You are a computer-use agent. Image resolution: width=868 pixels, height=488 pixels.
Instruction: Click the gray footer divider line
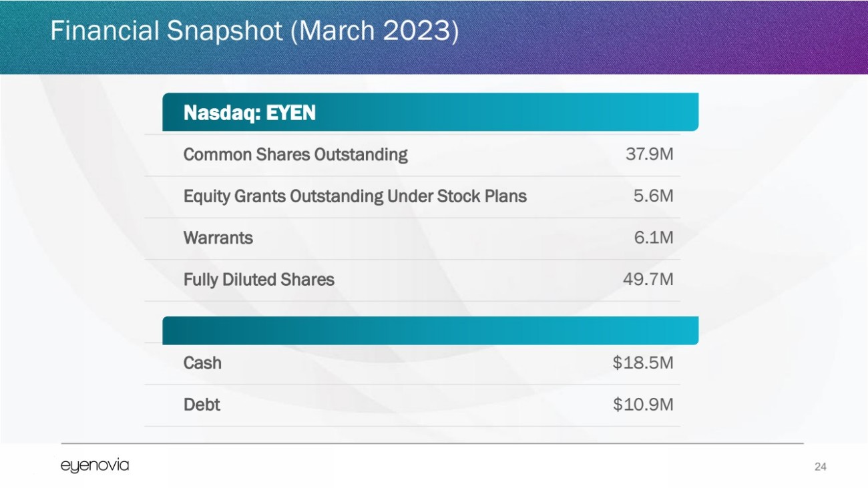click(433, 443)
